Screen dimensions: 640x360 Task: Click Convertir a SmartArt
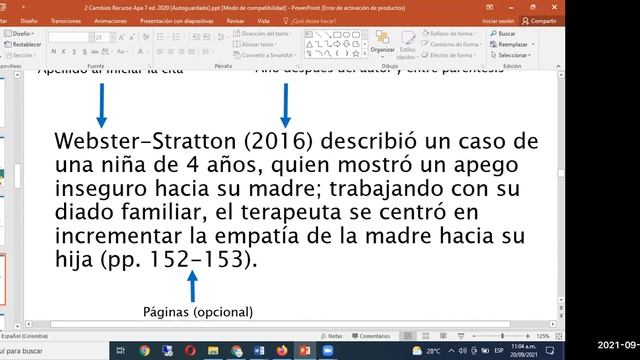pyautogui.click(x=264, y=55)
